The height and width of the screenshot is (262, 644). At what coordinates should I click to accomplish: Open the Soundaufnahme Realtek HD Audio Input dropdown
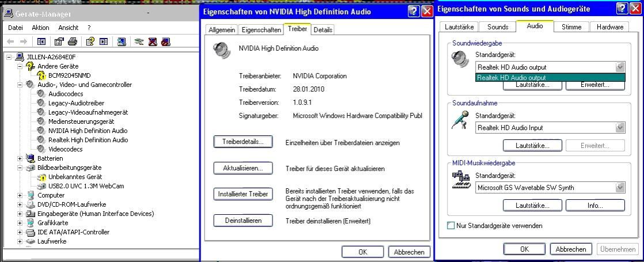620,128
